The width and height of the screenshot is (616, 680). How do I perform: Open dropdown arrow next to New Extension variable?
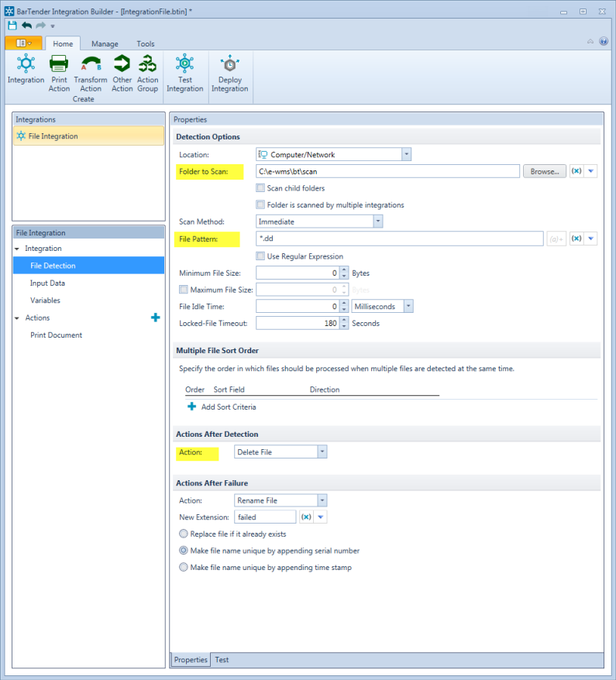320,517
